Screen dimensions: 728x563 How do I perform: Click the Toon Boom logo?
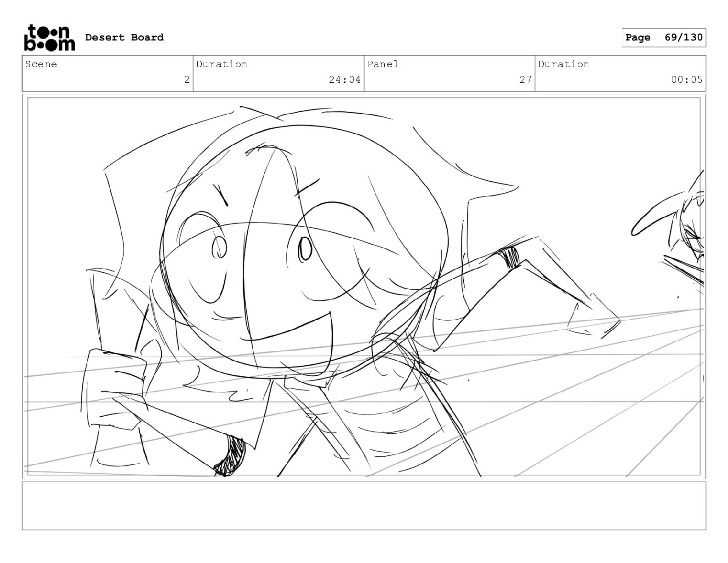[x=49, y=37]
